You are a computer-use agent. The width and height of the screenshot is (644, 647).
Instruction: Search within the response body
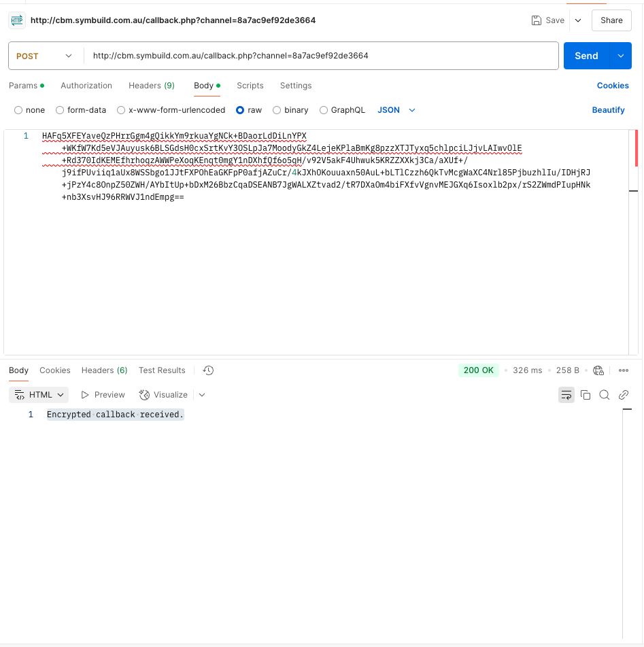604,395
